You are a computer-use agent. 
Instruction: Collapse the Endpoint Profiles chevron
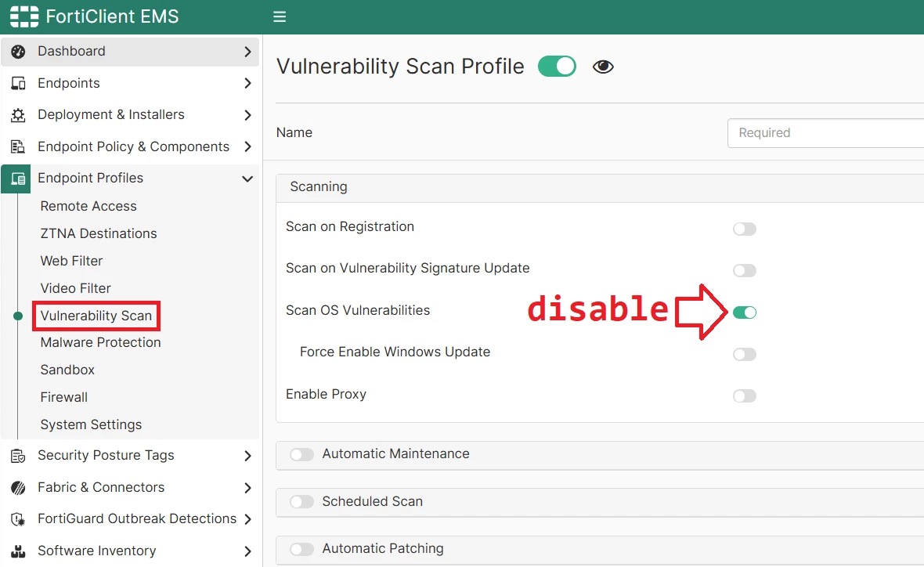[x=247, y=179]
